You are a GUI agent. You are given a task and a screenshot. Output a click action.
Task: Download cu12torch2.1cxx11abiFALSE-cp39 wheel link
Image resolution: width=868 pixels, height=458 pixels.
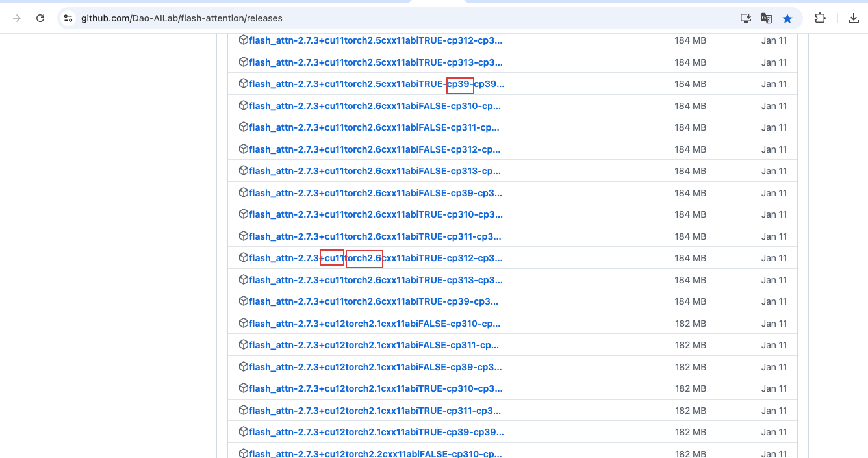point(376,367)
